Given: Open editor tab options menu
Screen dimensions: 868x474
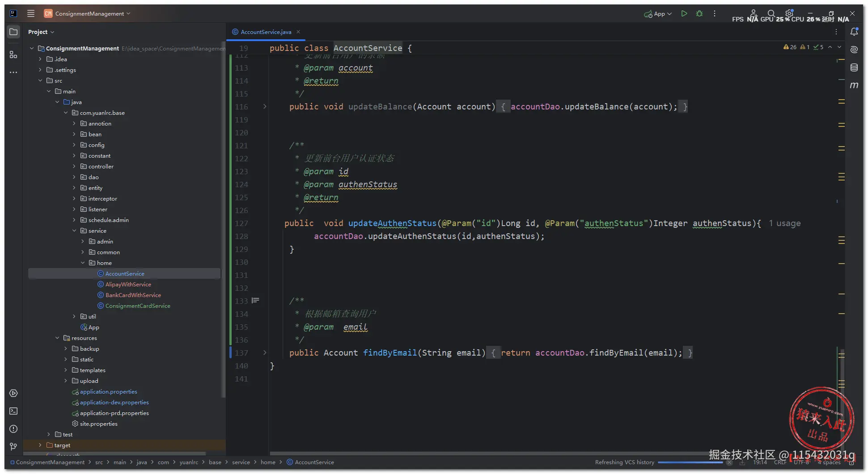Looking at the screenshot, I should coord(836,32).
